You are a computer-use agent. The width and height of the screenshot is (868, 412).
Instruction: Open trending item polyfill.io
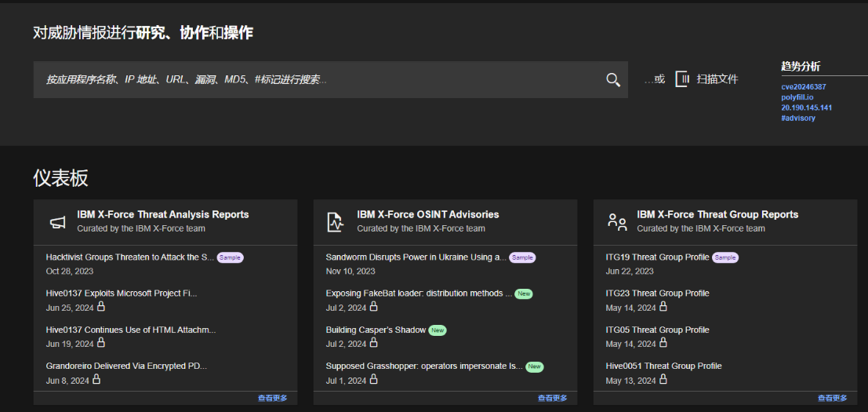[x=797, y=97]
